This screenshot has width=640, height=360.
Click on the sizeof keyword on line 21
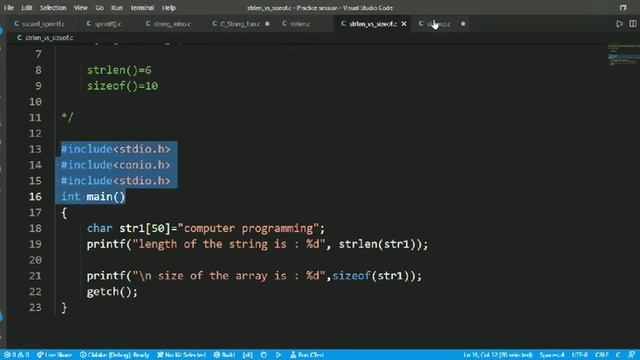[351, 276]
